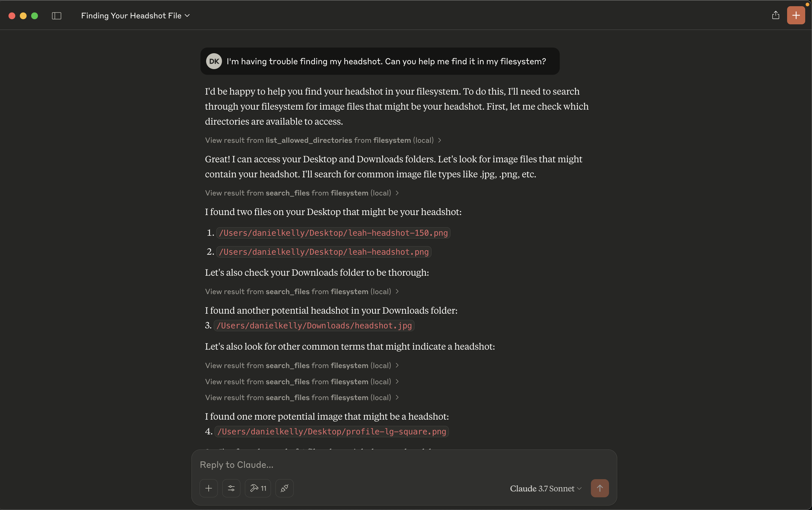Expand the search_files result for Downloads folder
Viewport: 812px width, 510px height.
pos(302,292)
